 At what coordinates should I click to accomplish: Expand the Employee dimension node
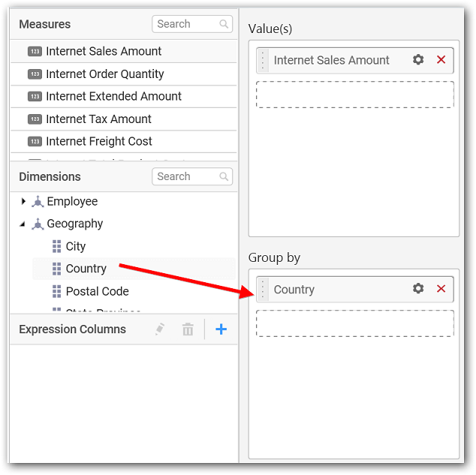(x=23, y=201)
